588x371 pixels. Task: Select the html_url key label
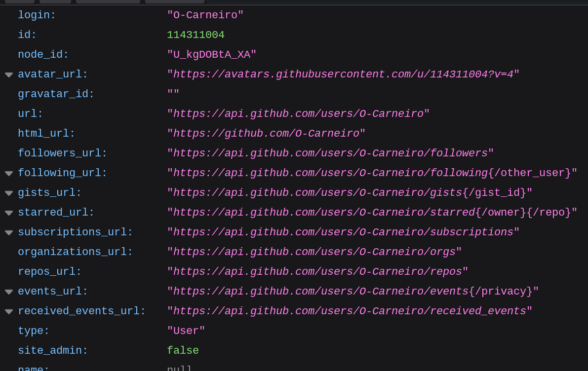46,133
